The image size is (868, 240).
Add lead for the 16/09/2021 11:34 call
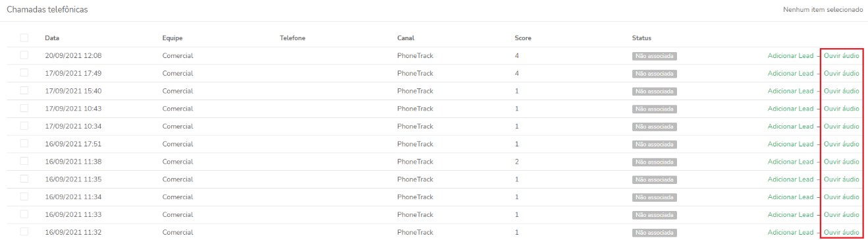(x=790, y=197)
